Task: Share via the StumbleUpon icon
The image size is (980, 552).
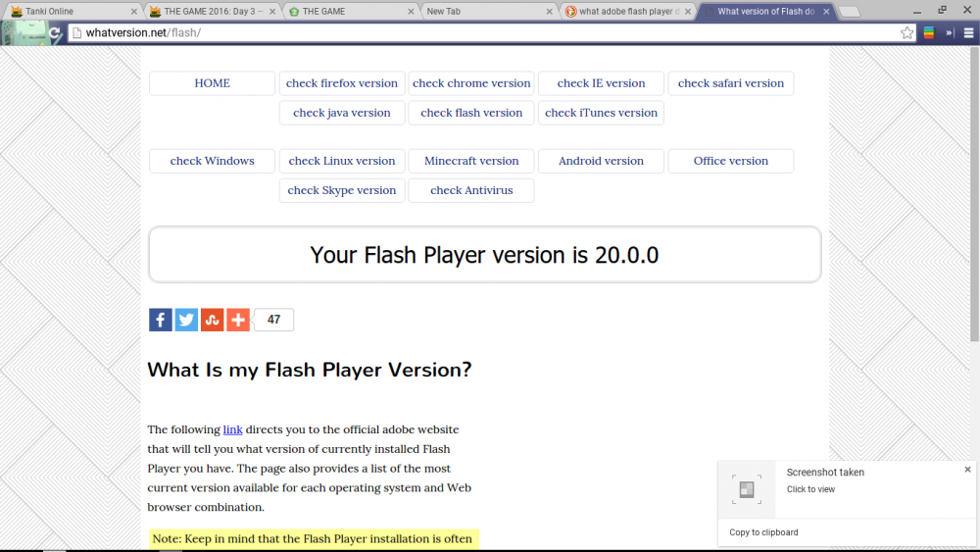Action: click(213, 320)
